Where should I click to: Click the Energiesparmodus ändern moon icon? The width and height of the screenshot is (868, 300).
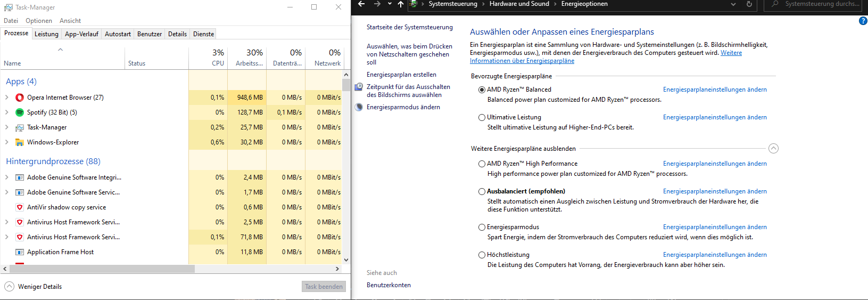[359, 107]
